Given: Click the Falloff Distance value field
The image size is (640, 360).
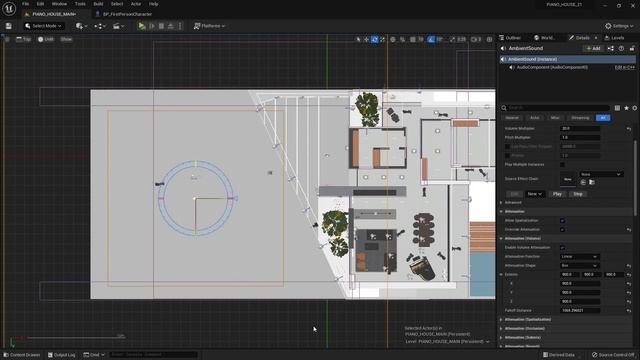Looking at the screenshot, I should point(580,311).
